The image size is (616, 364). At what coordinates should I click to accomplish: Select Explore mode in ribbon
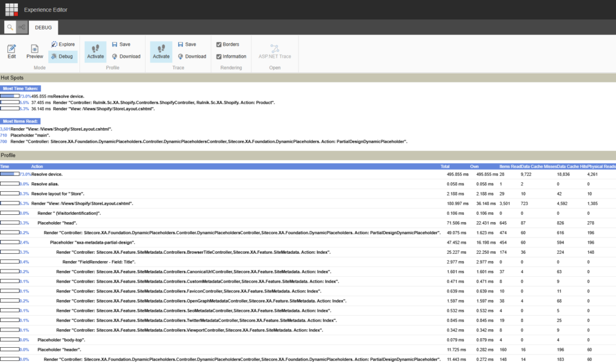pyautogui.click(x=63, y=45)
